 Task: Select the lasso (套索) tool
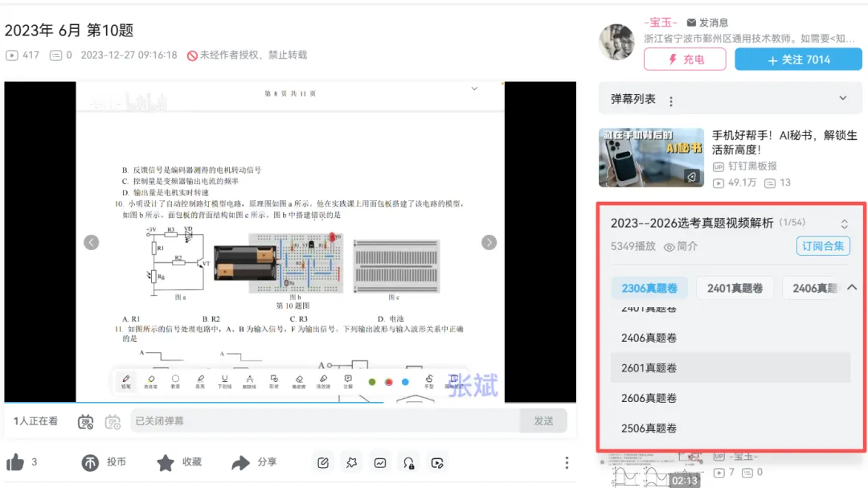tap(175, 381)
